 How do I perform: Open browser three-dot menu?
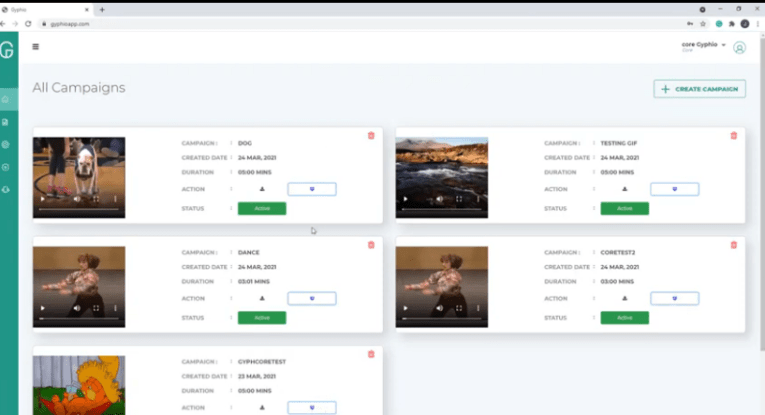pos(758,24)
